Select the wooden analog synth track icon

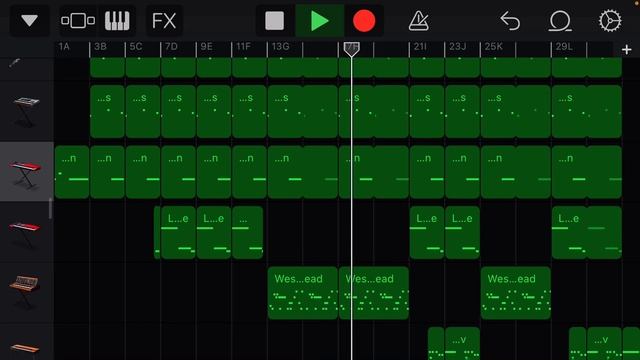(24, 292)
